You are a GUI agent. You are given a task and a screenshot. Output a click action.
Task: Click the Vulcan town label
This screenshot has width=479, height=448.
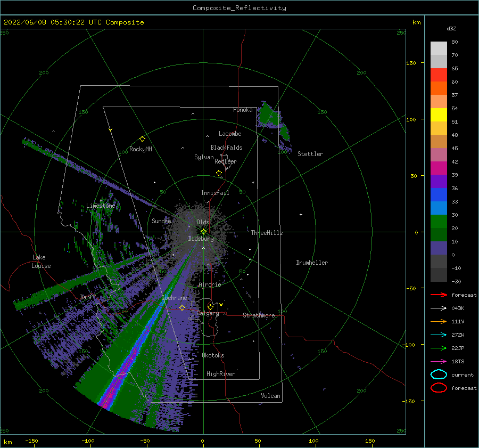point(270,396)
